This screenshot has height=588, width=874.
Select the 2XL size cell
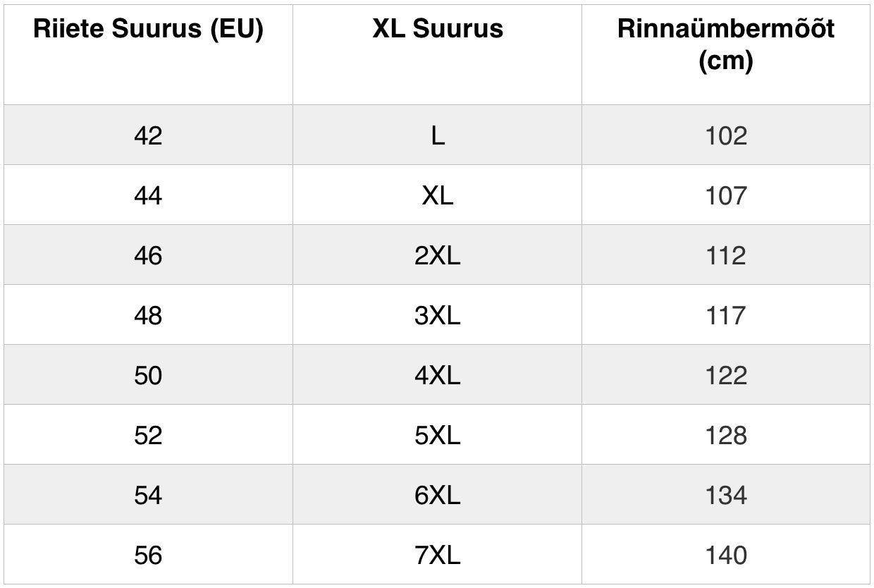click(438, 255)
